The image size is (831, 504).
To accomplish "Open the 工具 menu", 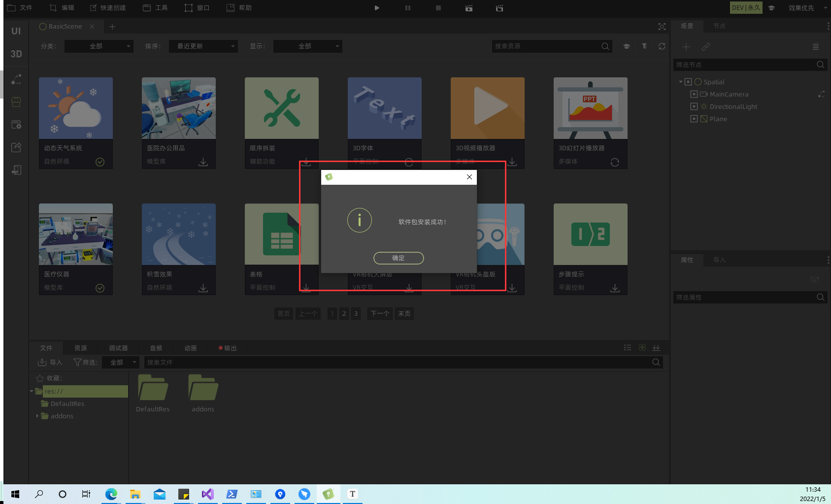I will pos(155,8).
